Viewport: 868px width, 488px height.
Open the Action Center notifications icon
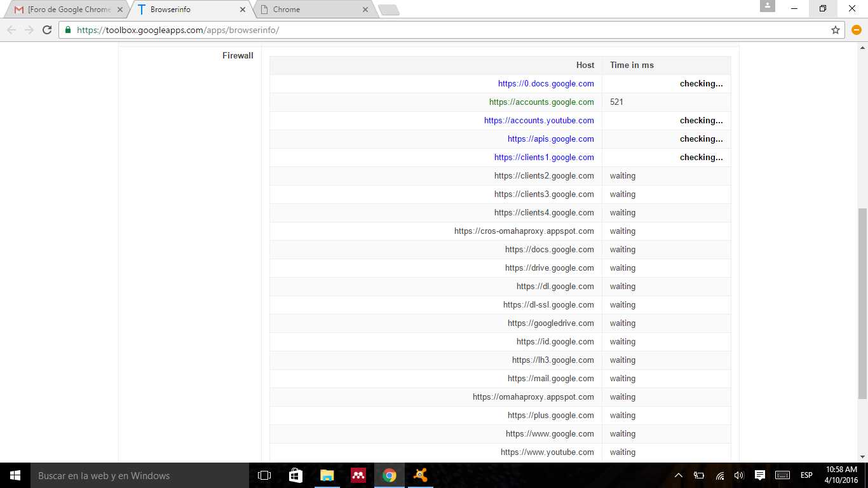759,475
